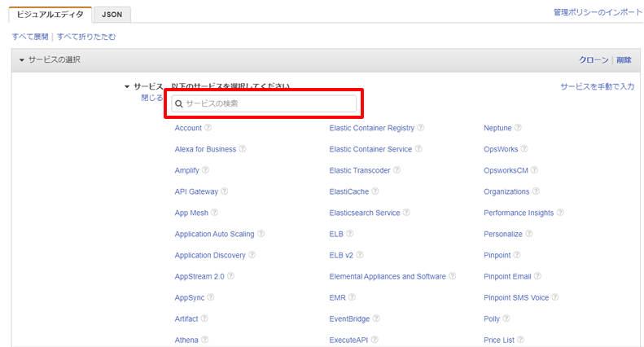The width and height of the screenshot is (644, 347).
Task: Show help icon beside Performance Insights
Action: [x=560, y=213]
